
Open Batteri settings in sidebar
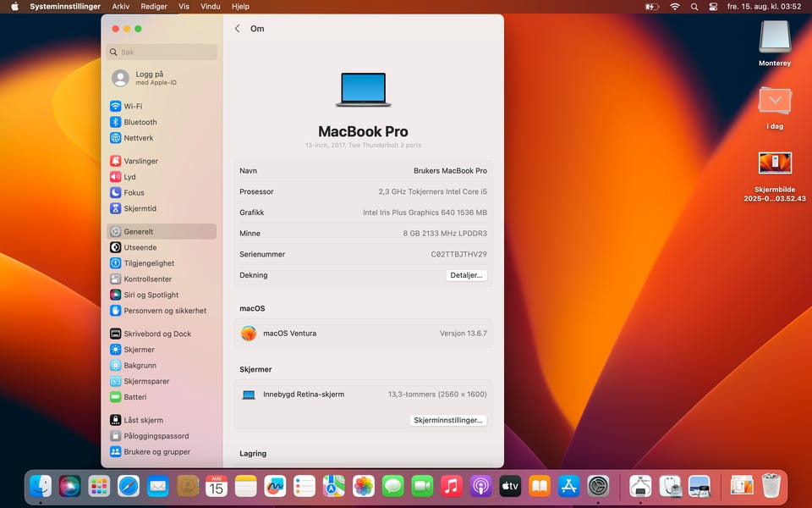point(134,397)
